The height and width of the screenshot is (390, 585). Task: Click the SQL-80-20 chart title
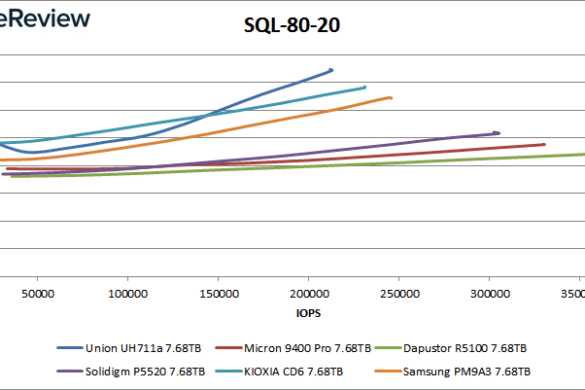click(292, 25)
